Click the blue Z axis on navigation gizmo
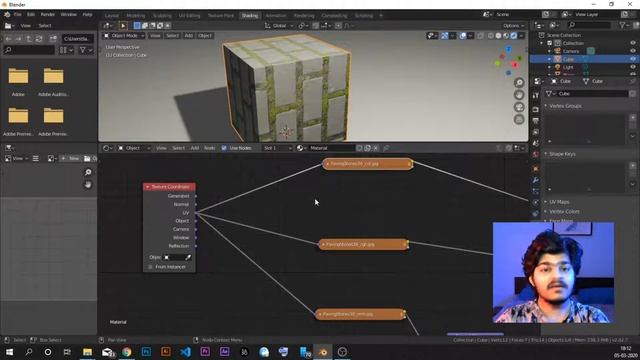 coord(509,49)
